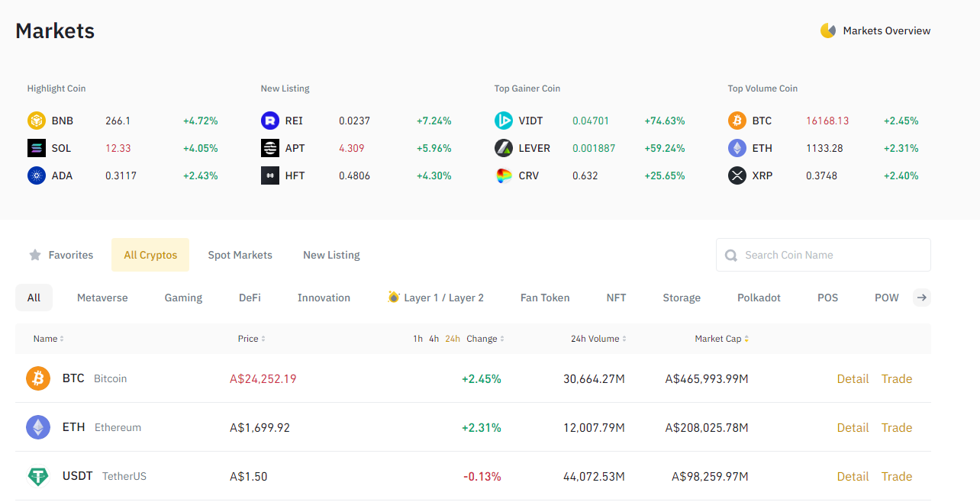Click the REI coin icon in New Listing
Screen dimensions: 980x502
coord(270,121)
